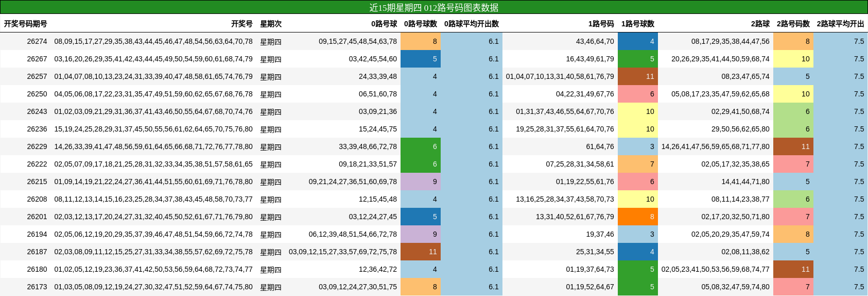
Task: Click the 0路球平均开出数 column header
Action: pos(472,24)
